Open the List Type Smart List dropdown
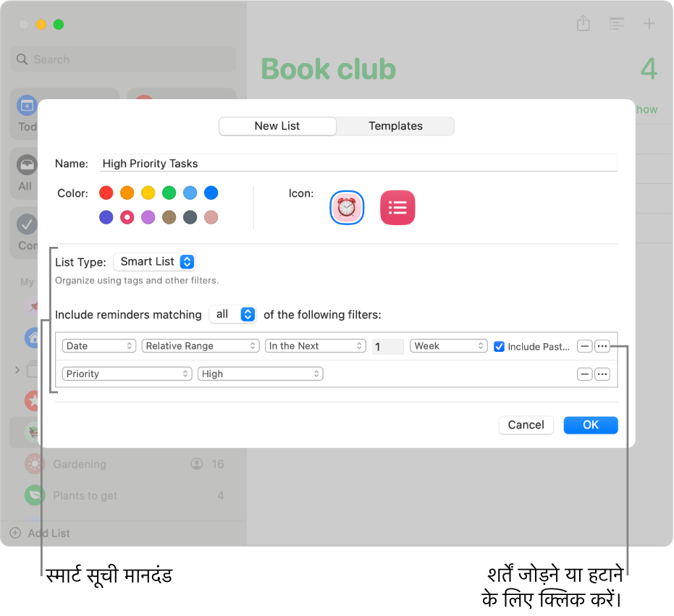The image size is (674, 616). 155,262
